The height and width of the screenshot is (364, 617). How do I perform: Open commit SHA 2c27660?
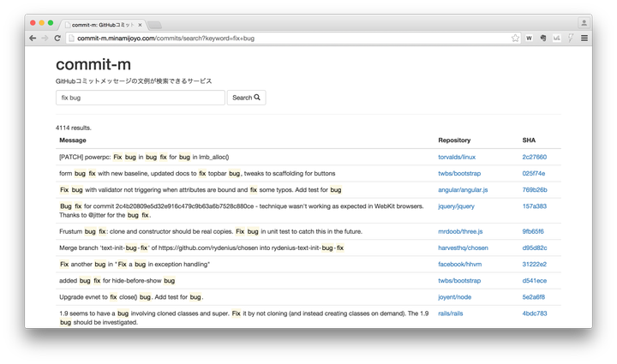click(535, 157)
